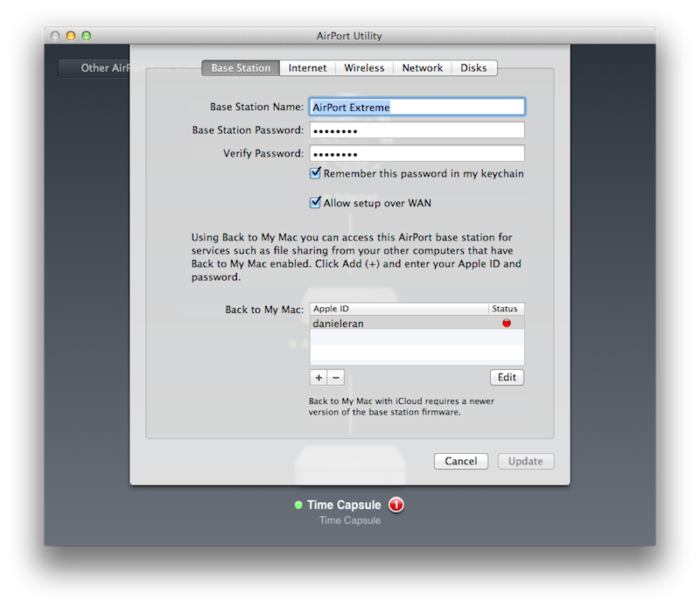Click the green status dot for Time Capsule
The height and width of the screenshot is (607, 700).
(298, 505)
